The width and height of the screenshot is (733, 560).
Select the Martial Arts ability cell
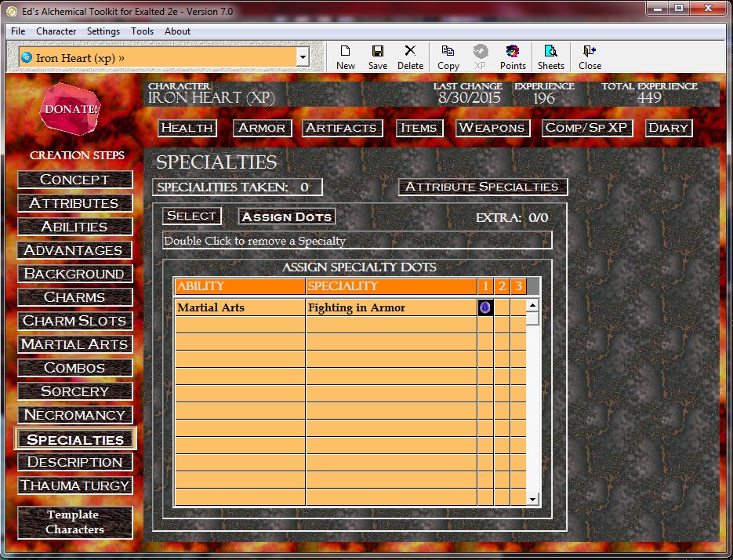coord(240,307)
